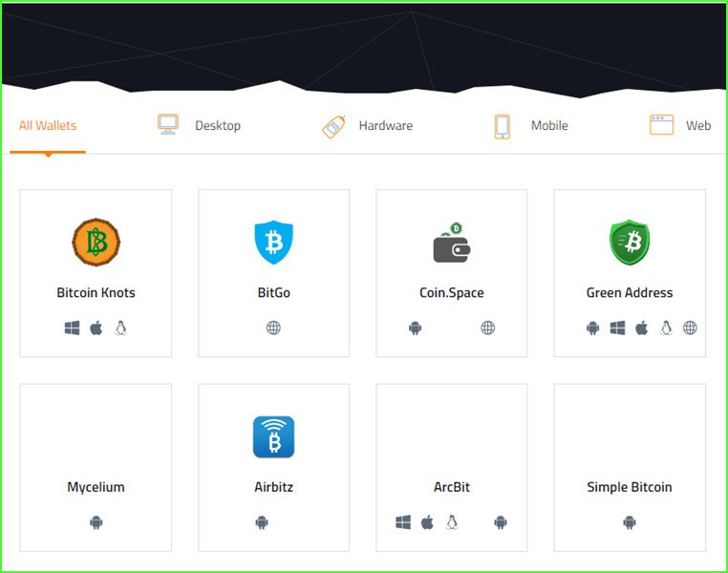Click the BitGo wallet name
Screen dimensions: 728x573
274,293
